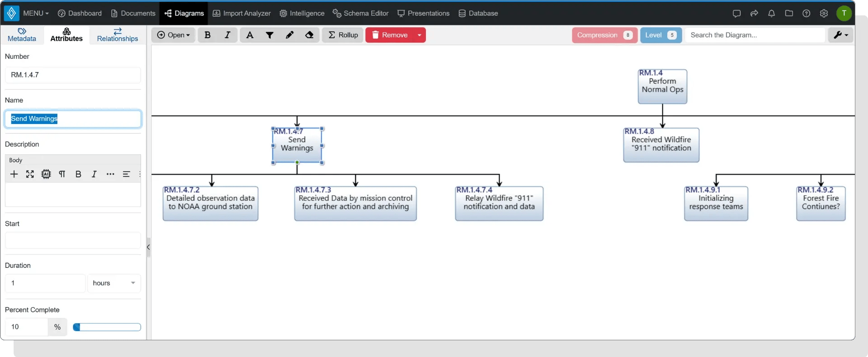Open the Documents section
868x357 pixels.
click(x=133, y=13)
